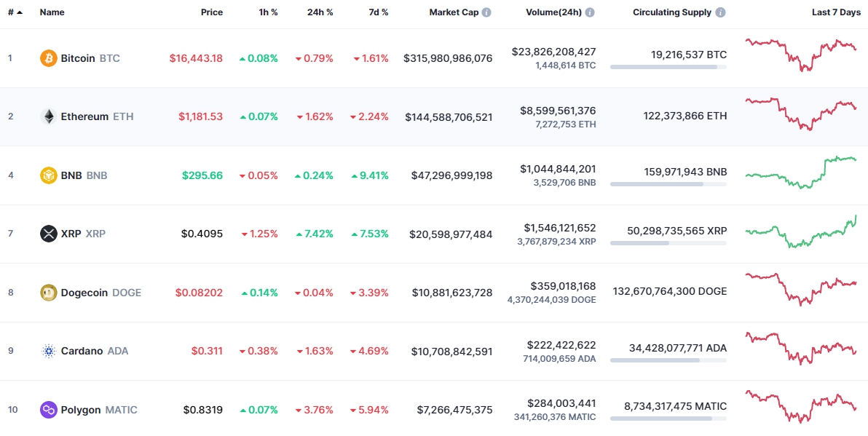Click XRP 24h change 7.42%
Viewport: 868px width, 436px height.
point(315,234)
